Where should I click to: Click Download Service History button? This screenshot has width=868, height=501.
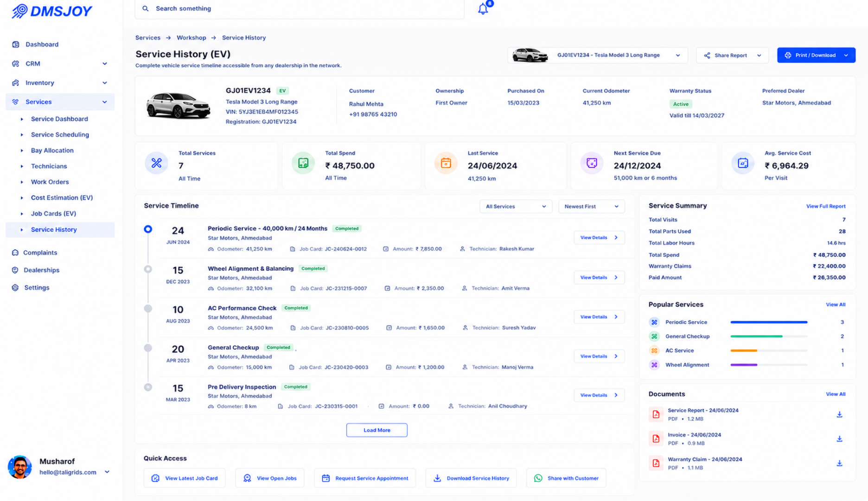click(471, 478)
